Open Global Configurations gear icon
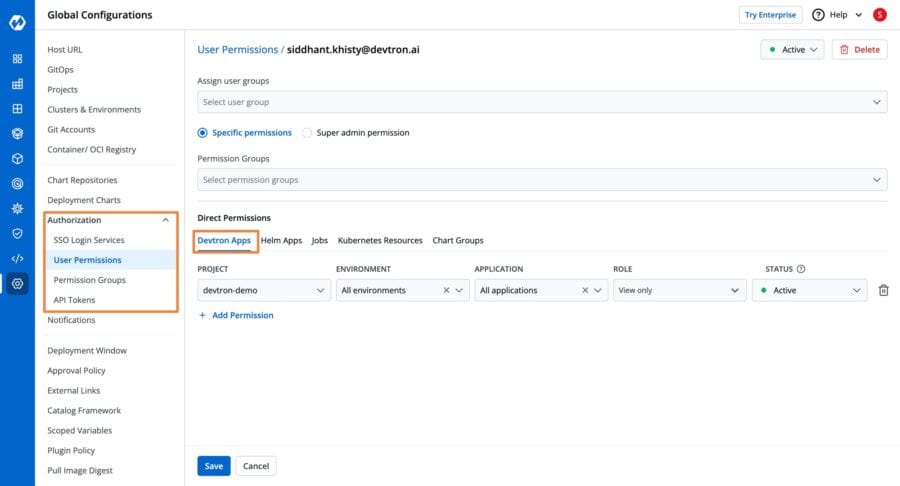 [17, 283]
